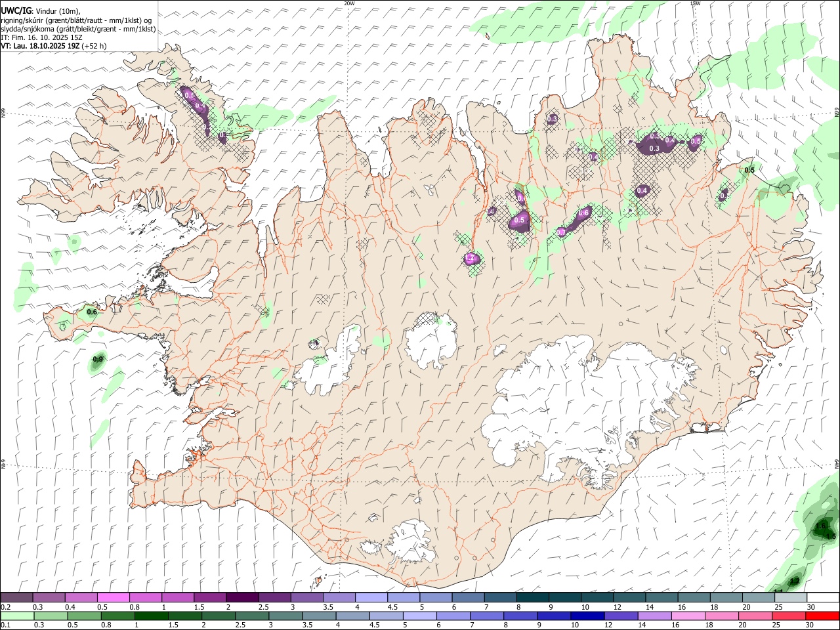Click the UWC/IG title text
Viewport: 840px width, 630px height.
point(16,11)
